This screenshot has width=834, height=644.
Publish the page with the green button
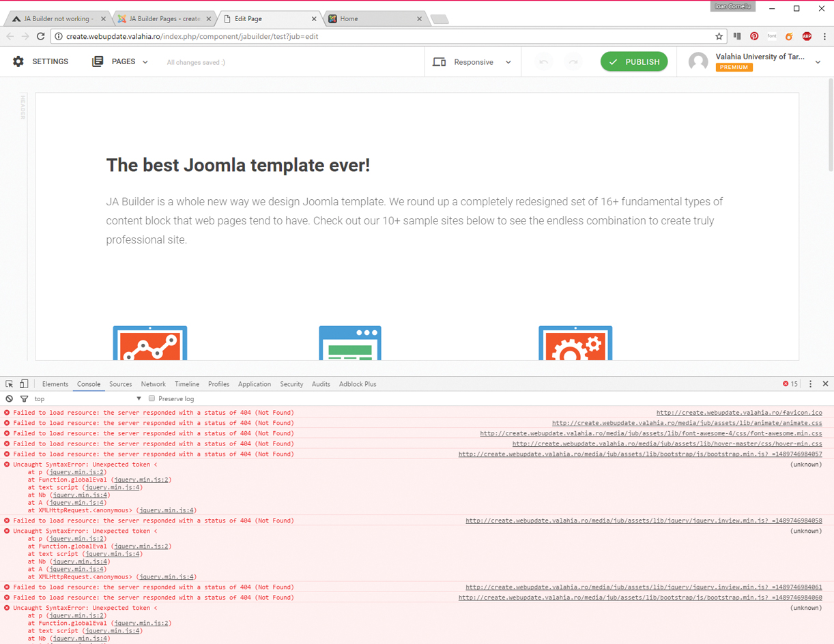634,61
